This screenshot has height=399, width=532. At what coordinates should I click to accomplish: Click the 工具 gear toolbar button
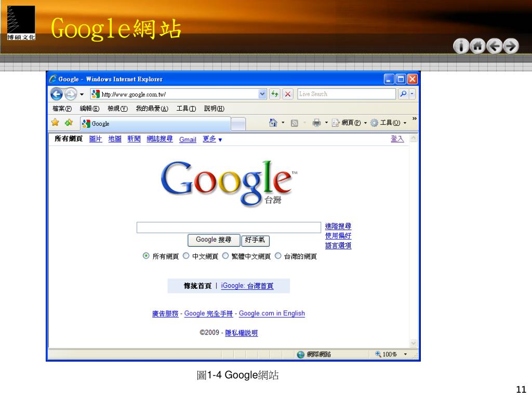[385, 123]
